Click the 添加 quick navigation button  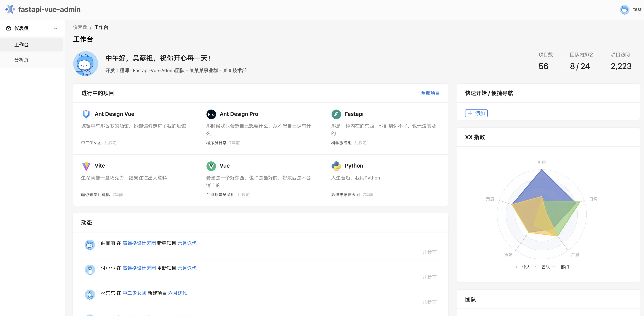(x=476, y=113)
